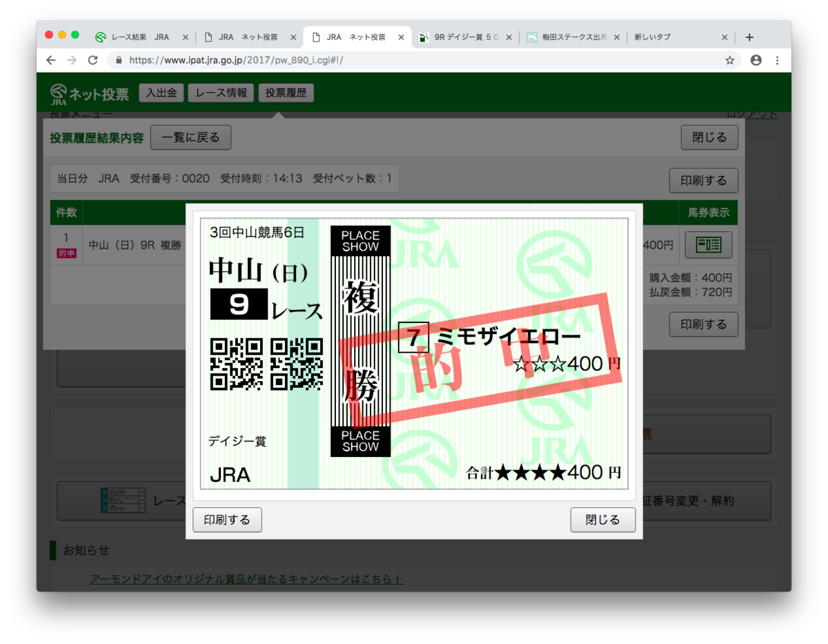This screenshot has width=828, height=644.
Task: Click the ミモザイエロー horse name on ticket
Action: [509, 338]
